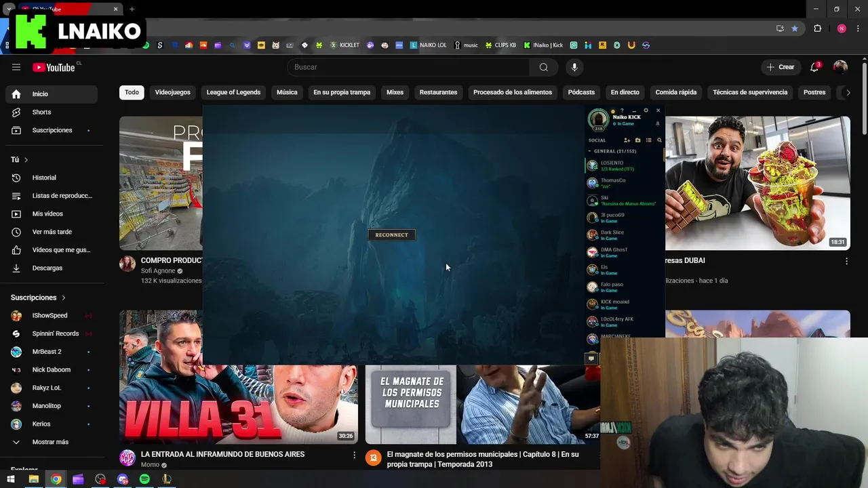The height and width of the screenshot is (488, 868).
Task: Open new Chrome tab plus button
Action: pyautogui.click(x=132, y=9)
